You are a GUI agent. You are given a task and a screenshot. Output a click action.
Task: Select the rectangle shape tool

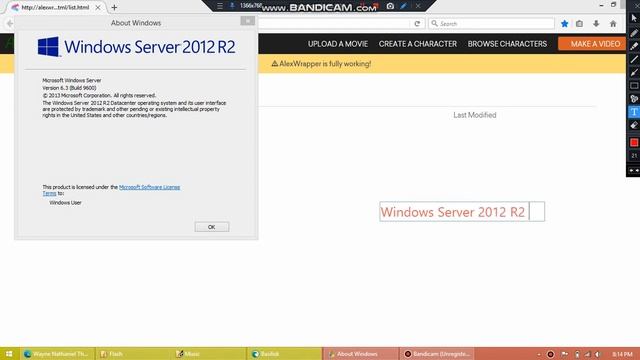pyautogui.click(x=634, y=86)
